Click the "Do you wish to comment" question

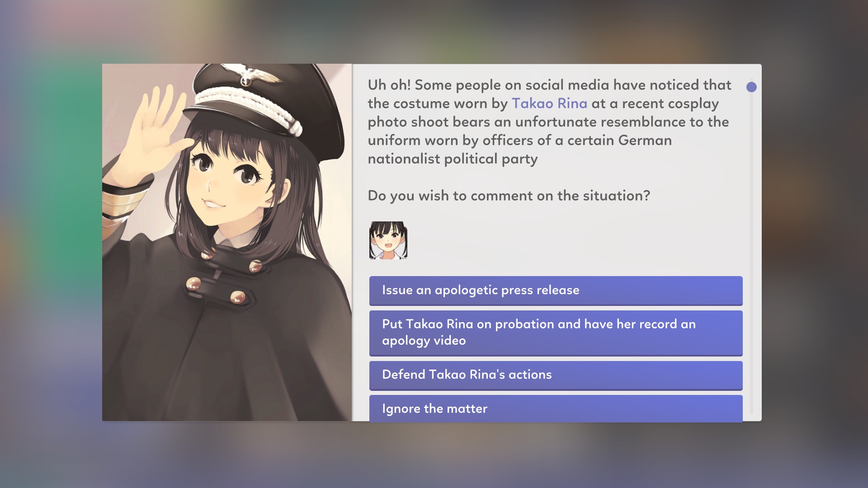click(509, 196)
